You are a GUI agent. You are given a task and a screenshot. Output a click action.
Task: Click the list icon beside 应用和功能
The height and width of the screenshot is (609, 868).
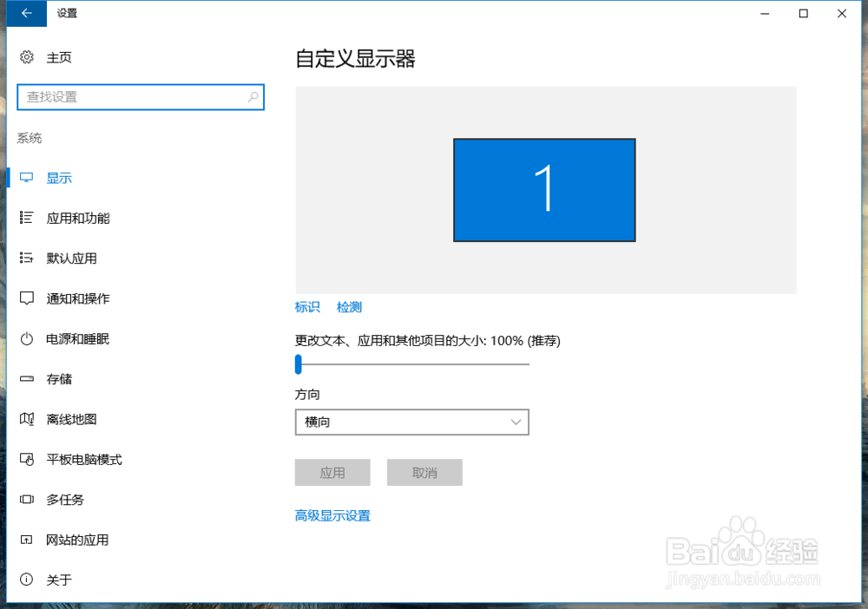pos(27,218)
